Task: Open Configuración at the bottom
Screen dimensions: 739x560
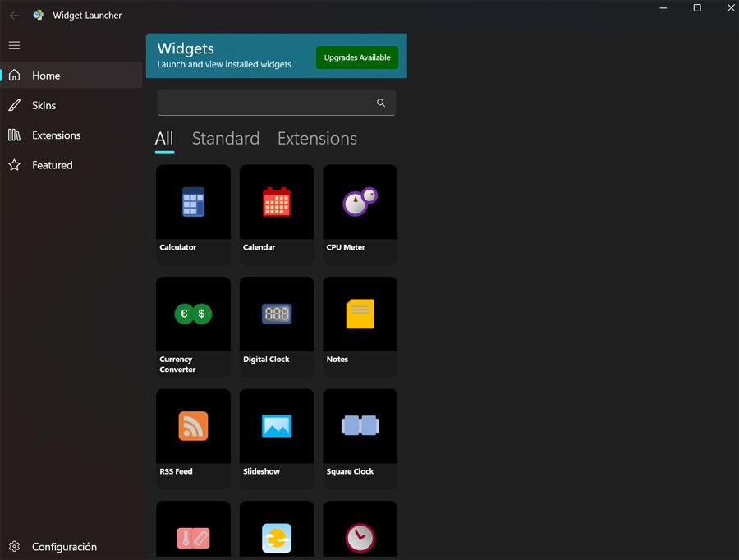Action: pos(63,546)
